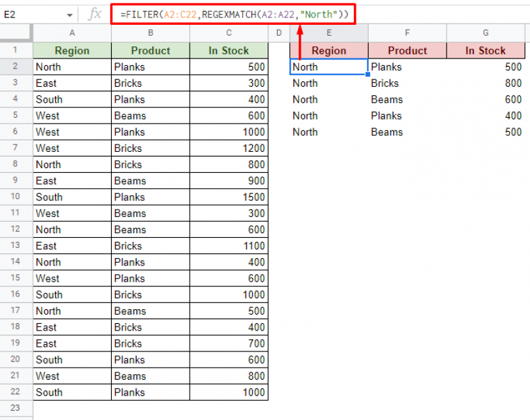Select column F header

(407, 33)
